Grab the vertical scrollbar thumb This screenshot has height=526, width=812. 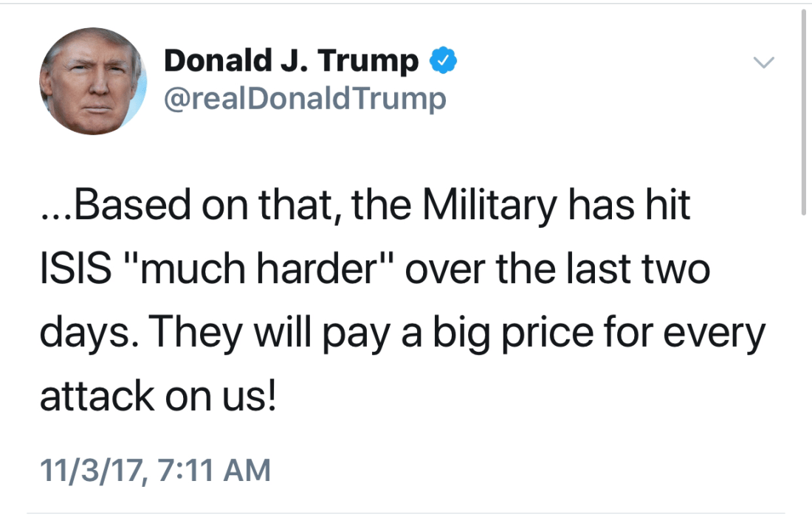[x=803, y=111]
